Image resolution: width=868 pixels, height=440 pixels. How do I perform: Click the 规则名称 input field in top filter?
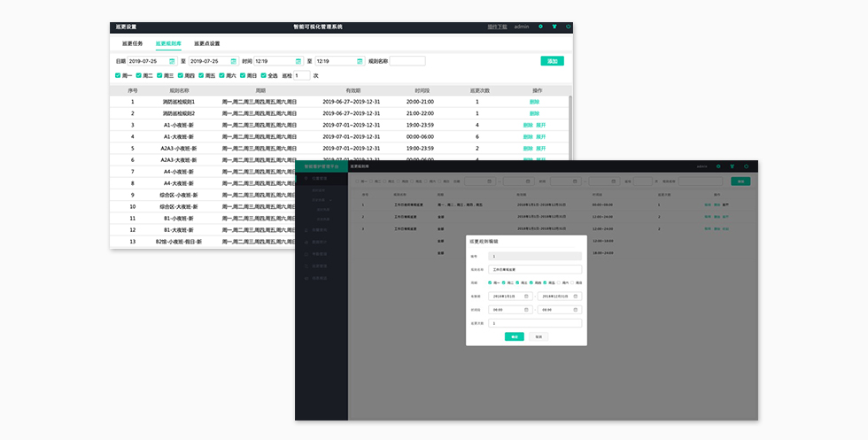tap(407, 61)
